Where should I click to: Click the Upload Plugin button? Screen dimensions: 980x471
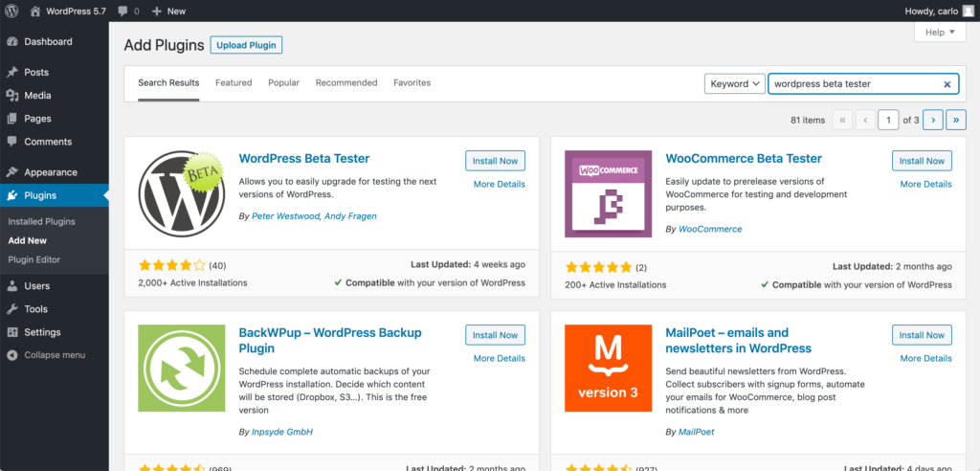pyautogui.click(x=246, y=46)
